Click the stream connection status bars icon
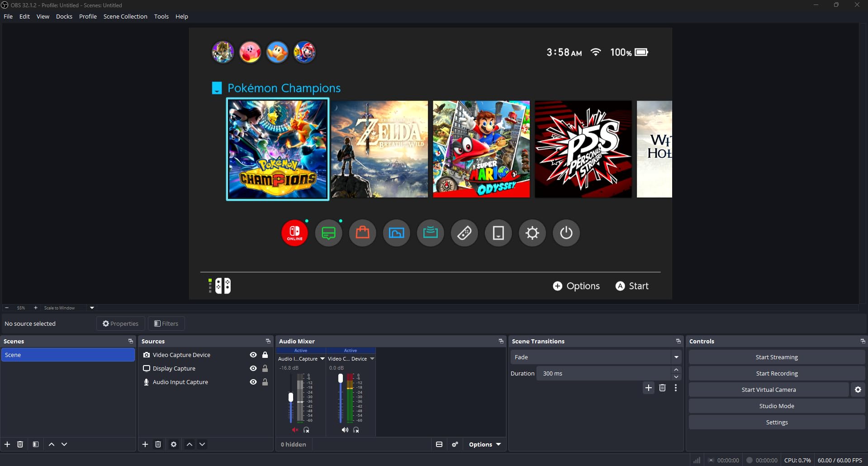 pos(697,460)
